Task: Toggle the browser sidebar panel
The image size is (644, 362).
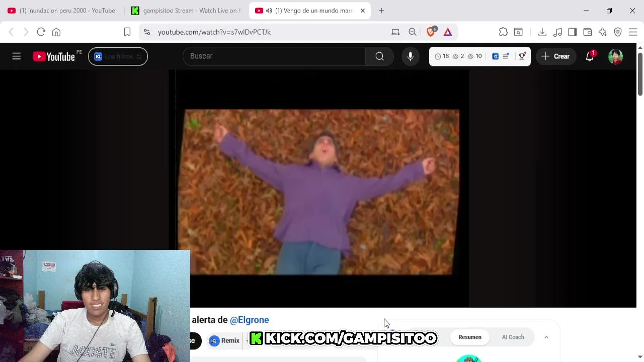Action: (x=573, y=32)
